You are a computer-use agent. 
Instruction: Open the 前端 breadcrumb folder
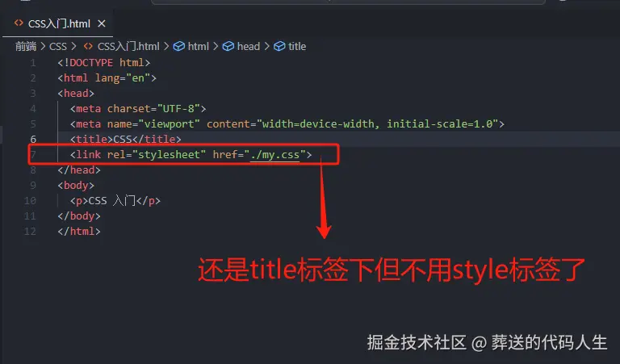26,47
